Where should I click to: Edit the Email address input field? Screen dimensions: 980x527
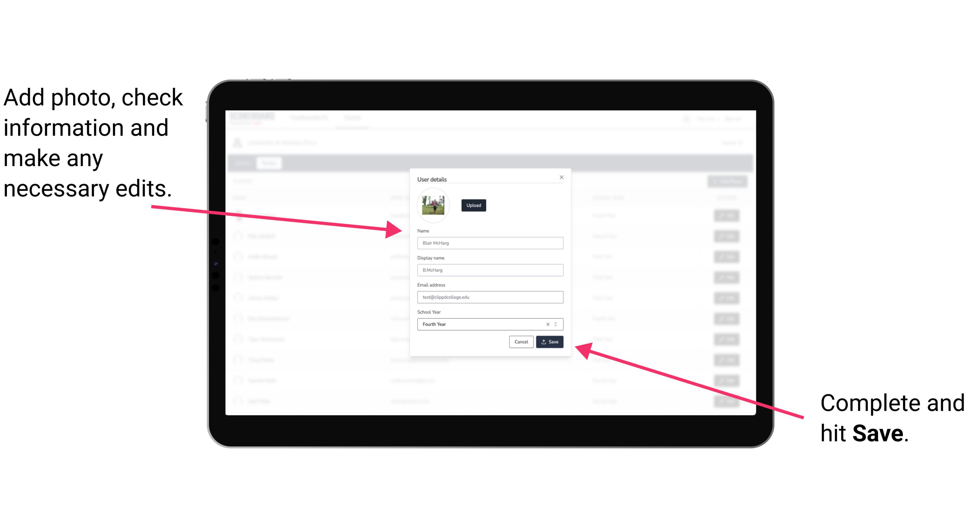pos(490,297)
